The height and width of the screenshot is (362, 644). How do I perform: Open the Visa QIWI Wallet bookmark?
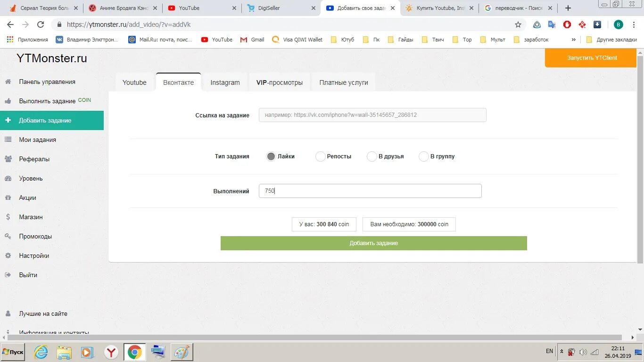tap(298, 40)
